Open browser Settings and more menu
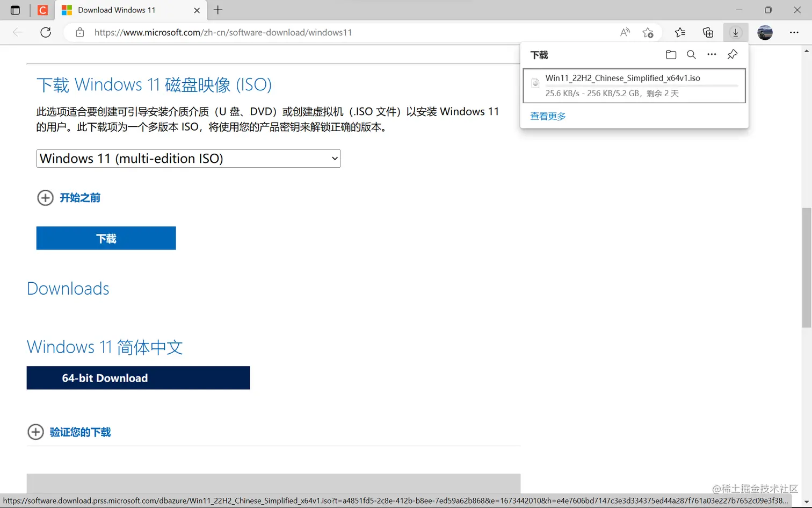 794,32
